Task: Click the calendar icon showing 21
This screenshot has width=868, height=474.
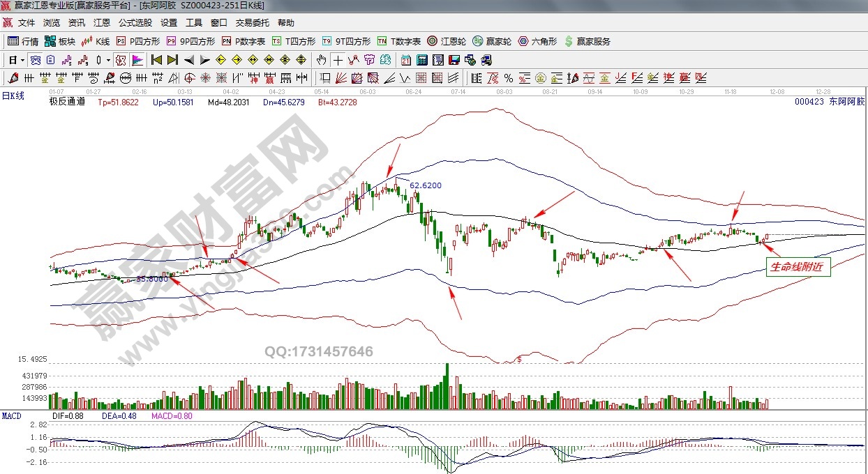Action: tap(406, 60)
